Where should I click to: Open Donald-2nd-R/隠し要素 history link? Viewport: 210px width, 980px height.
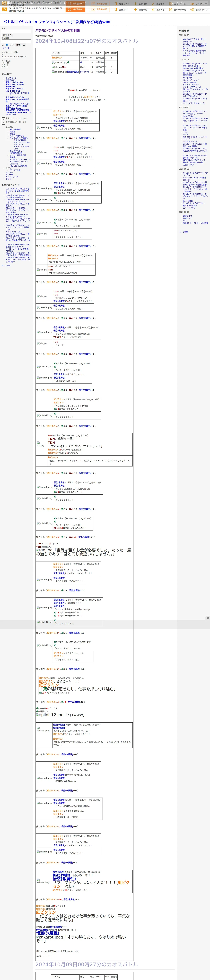point(193,68)
